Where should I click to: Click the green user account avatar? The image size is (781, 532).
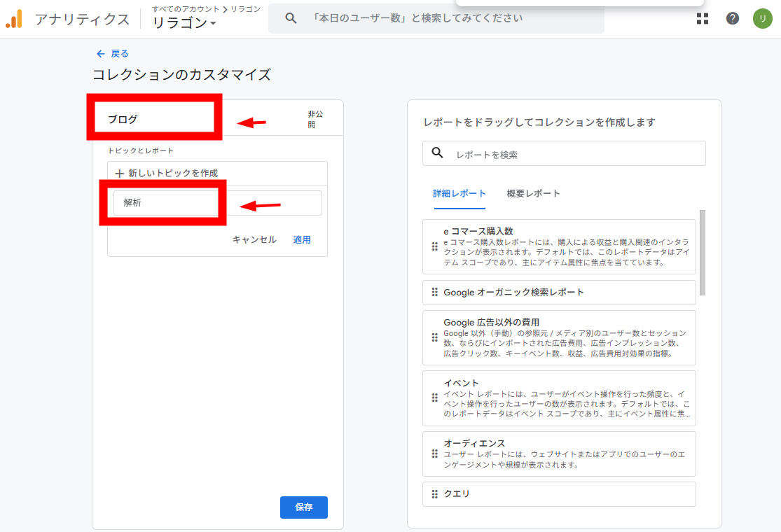click(x=762, y=19)
